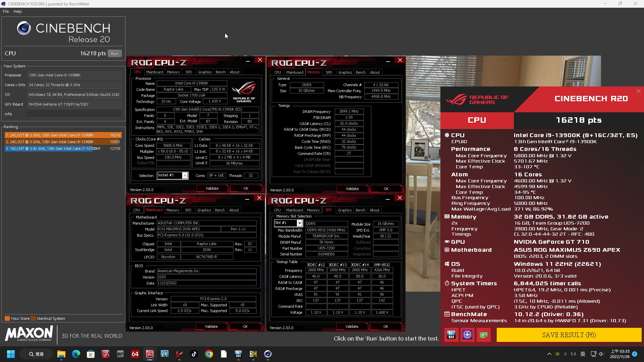This screenshot has width=644, height=362.
Task: Click OK in the Memory CPU-Z window
Action: 386,189
